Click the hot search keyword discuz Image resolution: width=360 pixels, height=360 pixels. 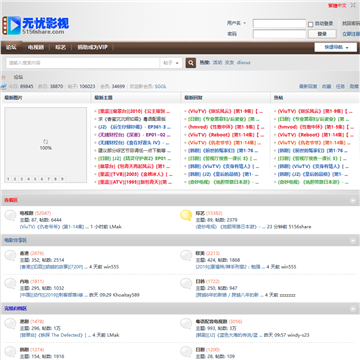243,62
